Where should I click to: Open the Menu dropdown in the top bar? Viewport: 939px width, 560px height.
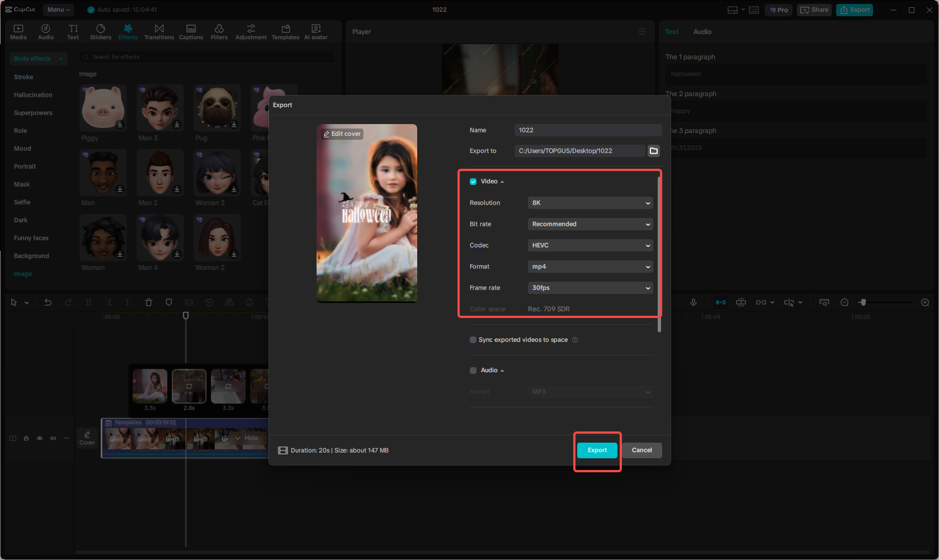(x=58, y=10)
